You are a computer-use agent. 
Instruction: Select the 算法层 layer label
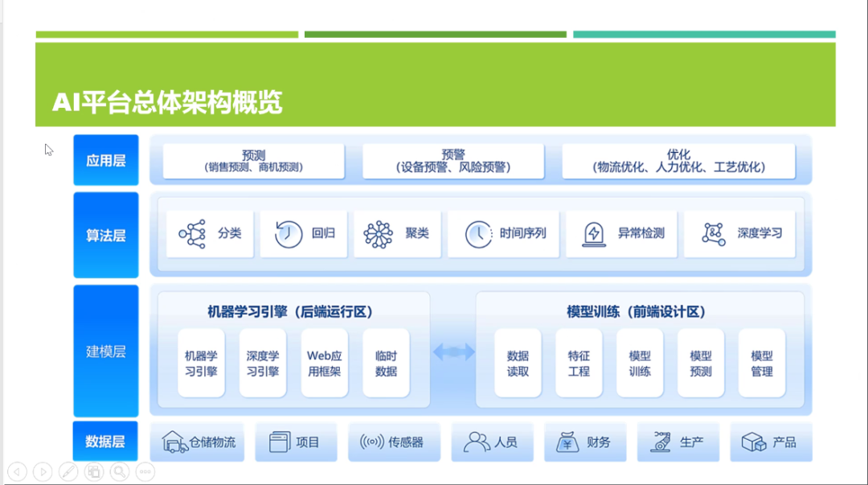(106, 235)
